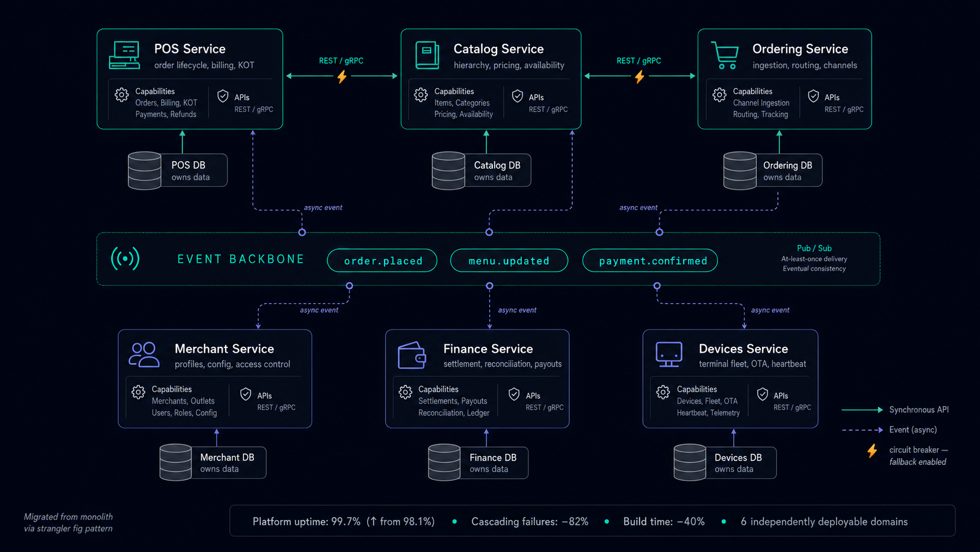980x552 pixels.
Task: Click the Catalog Service book icon
Action: click(427, 55)
